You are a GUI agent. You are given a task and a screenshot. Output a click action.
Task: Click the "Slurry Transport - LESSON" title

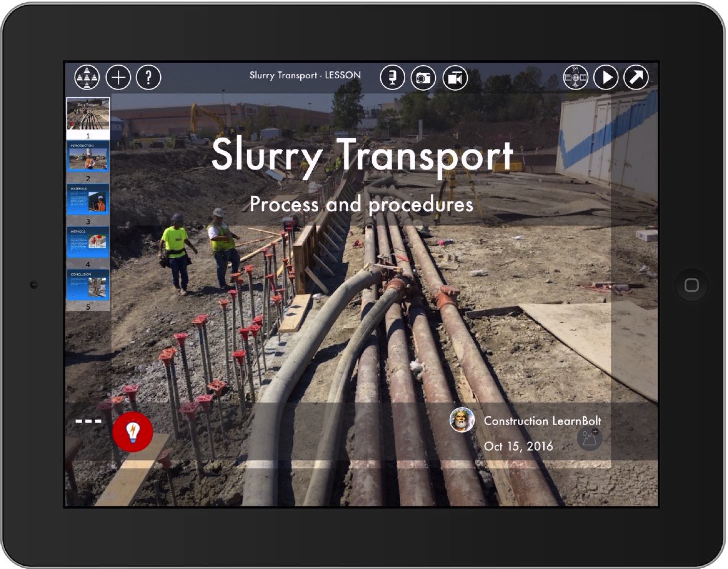pyautogui.click(x=305, y=75)
